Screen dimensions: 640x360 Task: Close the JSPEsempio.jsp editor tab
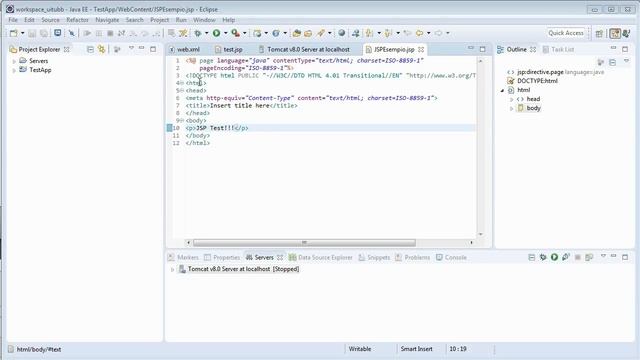click(421, 49)
